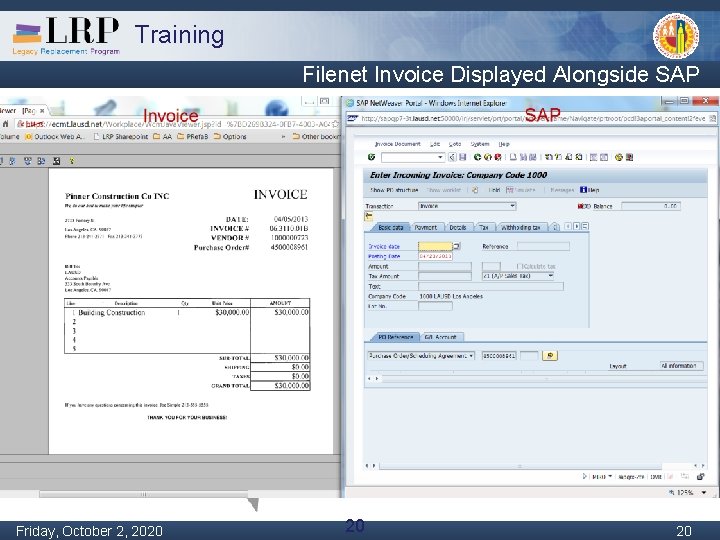Click the Invoice date input field
The width and height of the screenshot is (720, 540).
[435, 246]
